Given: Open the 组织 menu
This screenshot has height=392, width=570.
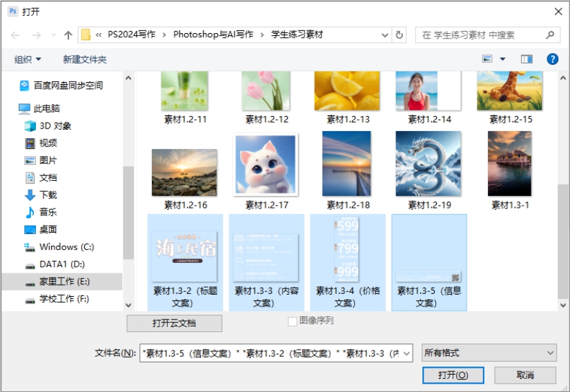Looking at the screenshot, I should tap(28, 59).
